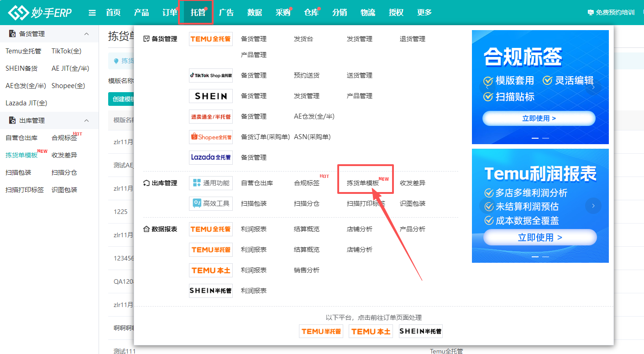Open ASN(采购单) in the Shopee row

tap(312, 137)
